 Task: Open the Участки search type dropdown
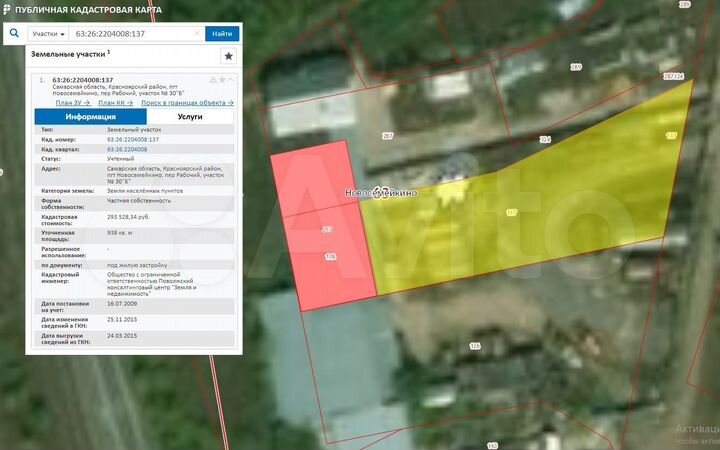pyautogui.click(x=48, y=34)
